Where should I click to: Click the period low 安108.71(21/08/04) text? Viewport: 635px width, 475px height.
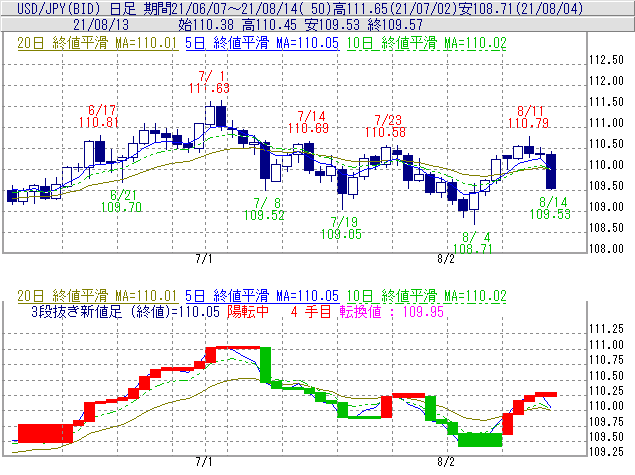coord(521,9)
